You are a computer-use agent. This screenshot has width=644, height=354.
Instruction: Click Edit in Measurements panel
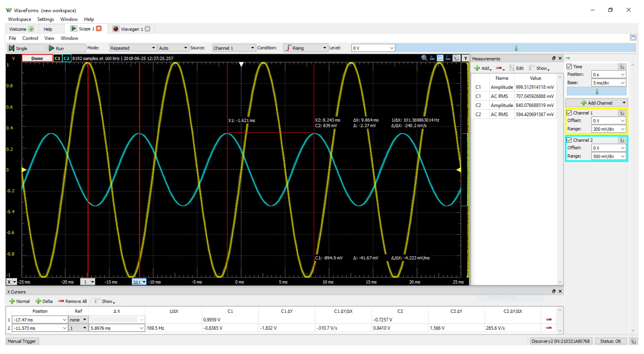tap(517, 68)
